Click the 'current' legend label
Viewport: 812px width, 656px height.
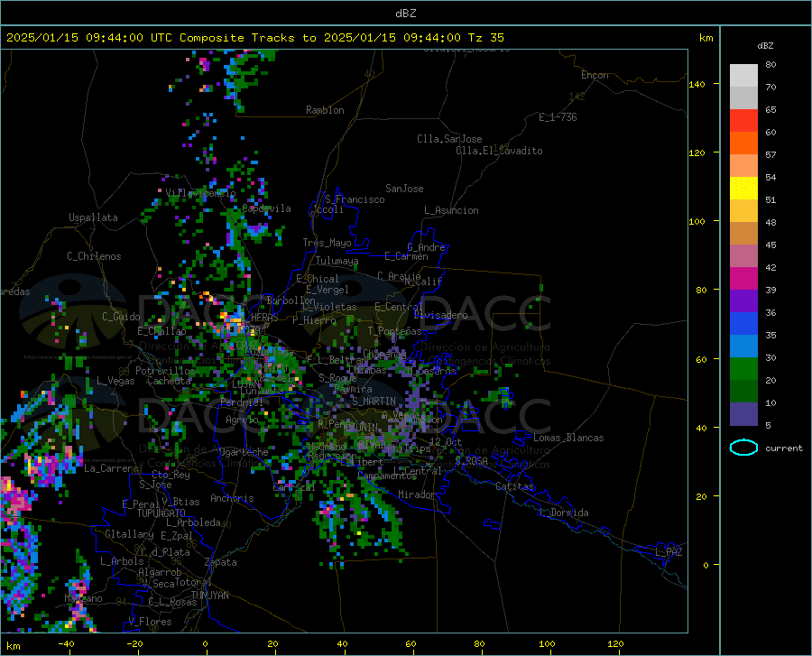(x=783, y=448)
